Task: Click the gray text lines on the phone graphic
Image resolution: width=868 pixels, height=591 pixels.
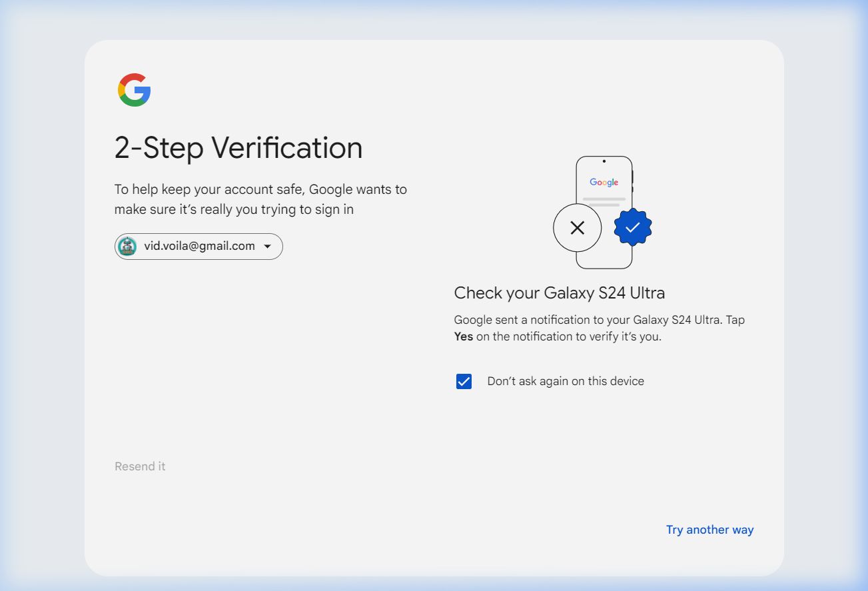Action: tap(604, 201)
